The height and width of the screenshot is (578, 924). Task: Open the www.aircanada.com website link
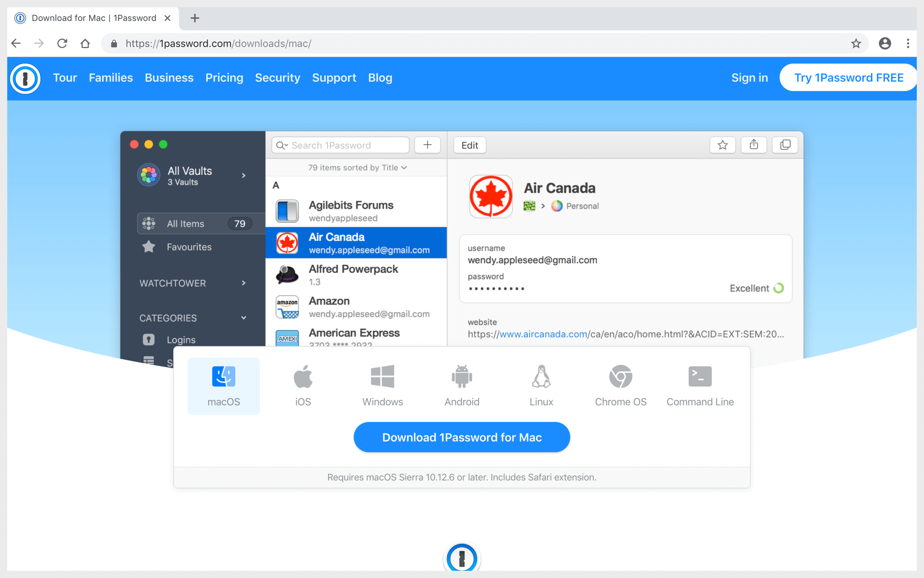[543, 334]
